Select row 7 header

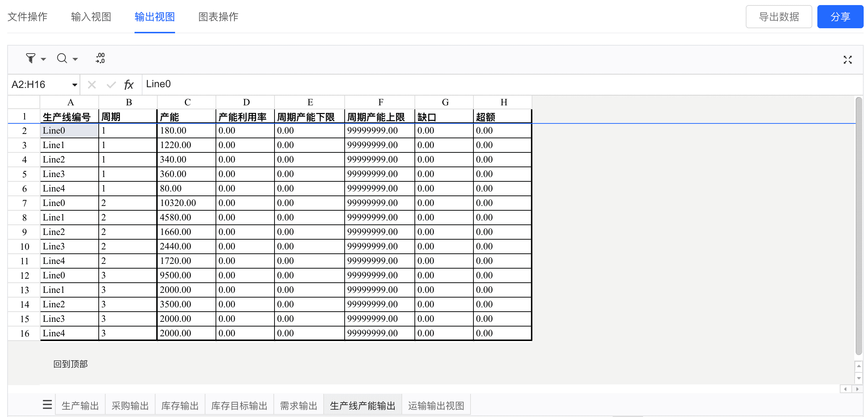tap(24, 203)
